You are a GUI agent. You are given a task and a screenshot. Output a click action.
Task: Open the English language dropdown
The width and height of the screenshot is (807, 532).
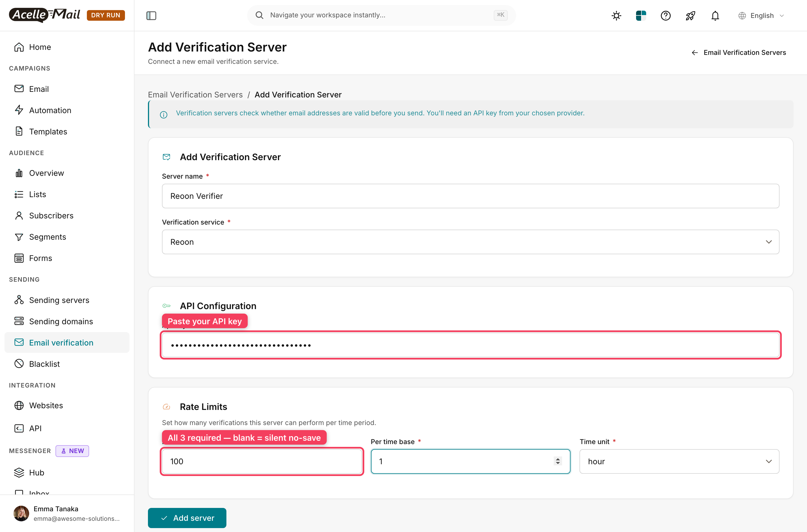coord(761,16)
